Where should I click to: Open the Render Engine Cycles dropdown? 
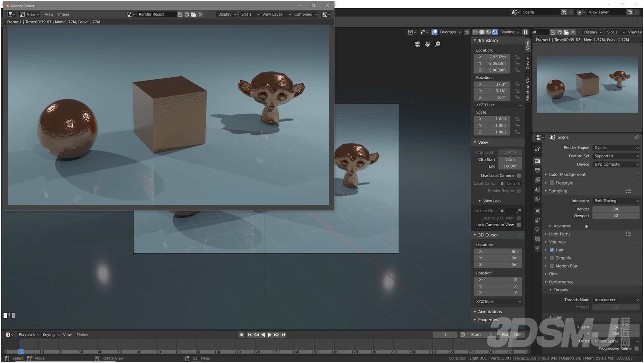pyautogui.click(x=616, y=148)
